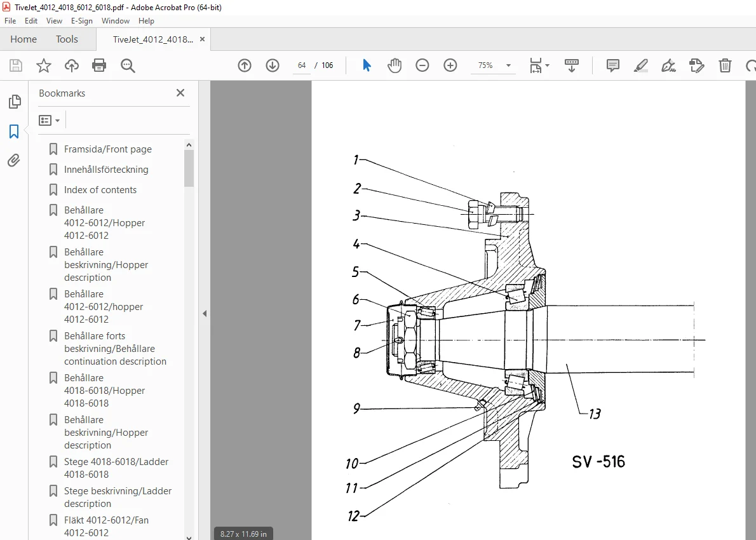Click the bookmarks scrollbar thumb
This screenshot has height=540, width=756.
pyautogui.click(x=189, y=168)
